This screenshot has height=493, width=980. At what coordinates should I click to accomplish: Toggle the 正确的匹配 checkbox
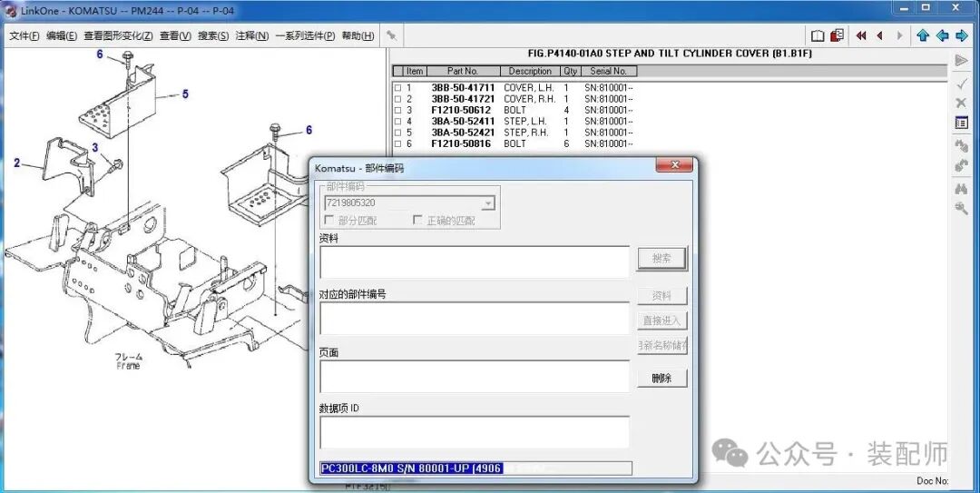(x=417, y=221)
